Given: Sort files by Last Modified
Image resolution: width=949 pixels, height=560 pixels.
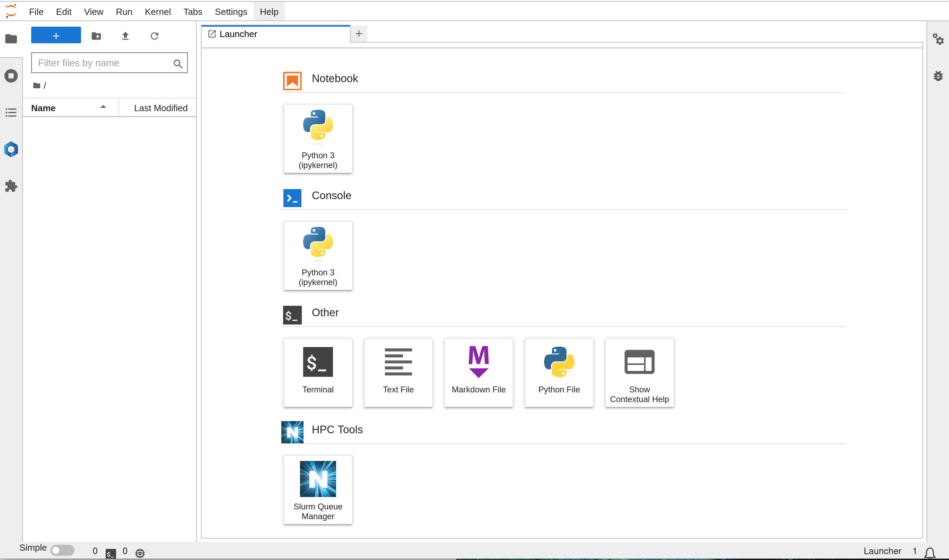Looking at the screenshot, I should pos(160,108).
